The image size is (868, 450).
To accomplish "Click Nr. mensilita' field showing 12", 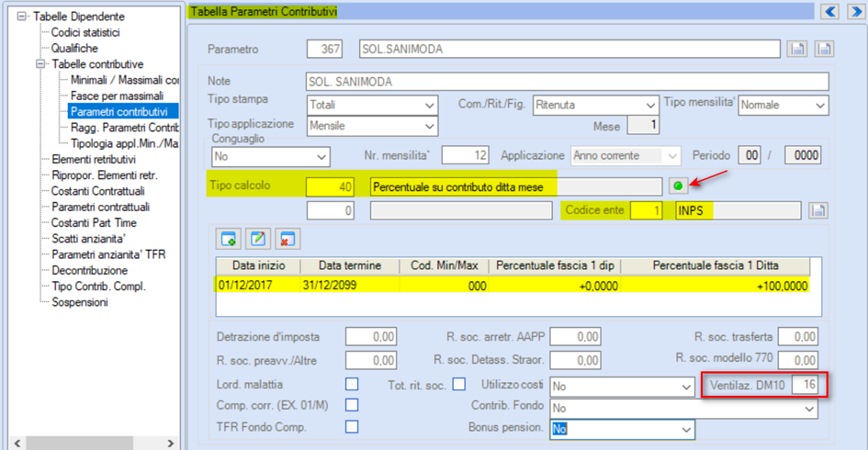I will click(465, 155).
